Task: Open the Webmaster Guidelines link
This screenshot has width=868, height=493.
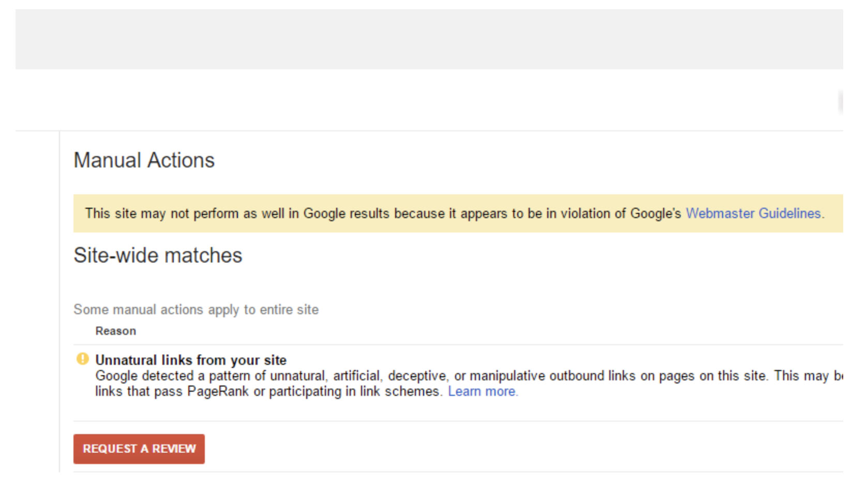Action: click(x=753, y=213)
